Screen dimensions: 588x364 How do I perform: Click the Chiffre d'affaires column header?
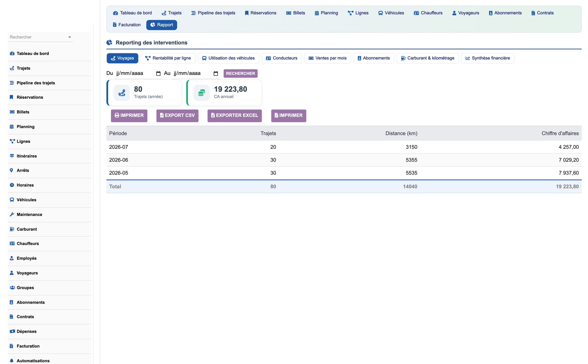pyautogui.click(x=560, y=134)
